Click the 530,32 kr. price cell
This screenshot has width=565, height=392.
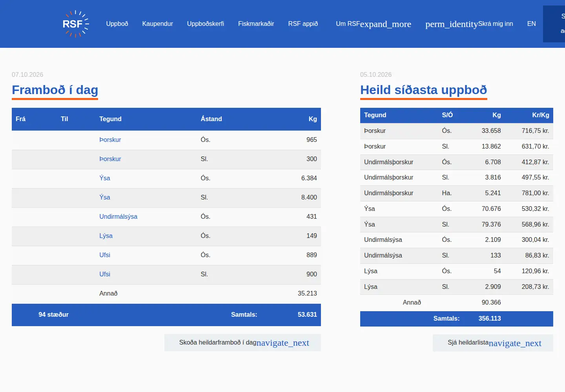point(535,209)
